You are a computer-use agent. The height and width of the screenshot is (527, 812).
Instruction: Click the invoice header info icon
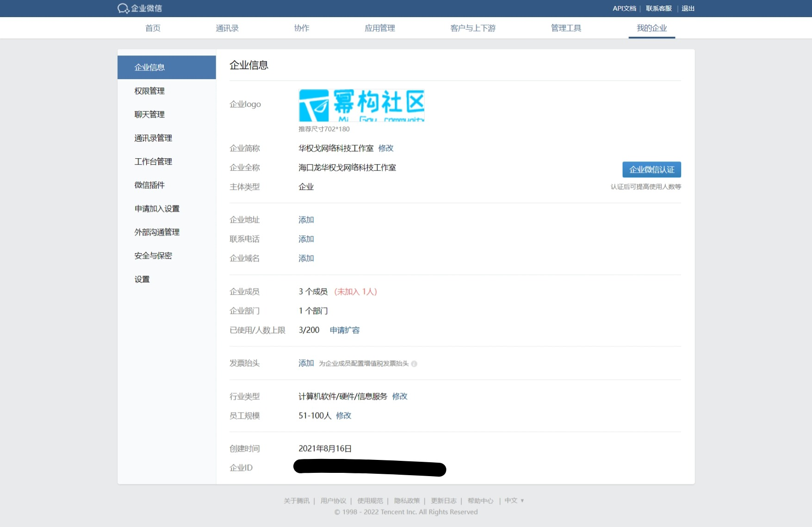tap(414, 364)
